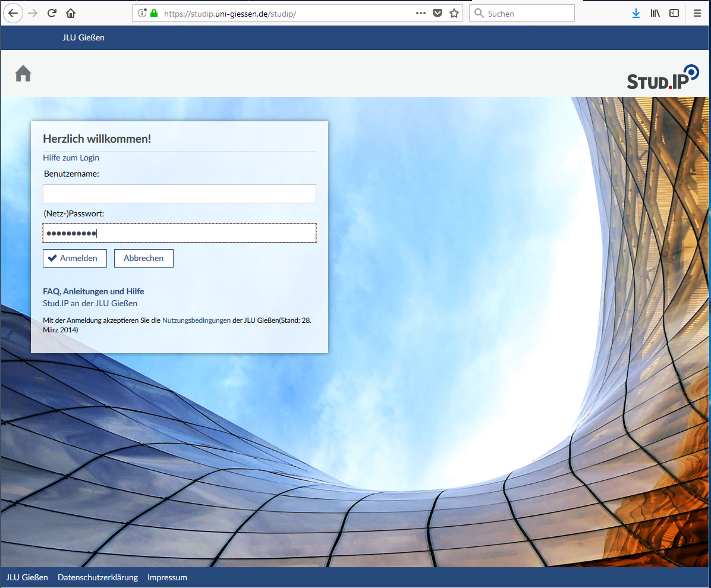Focus the Benutzername input field
The image size is (711, 588).
click(179, 194)
